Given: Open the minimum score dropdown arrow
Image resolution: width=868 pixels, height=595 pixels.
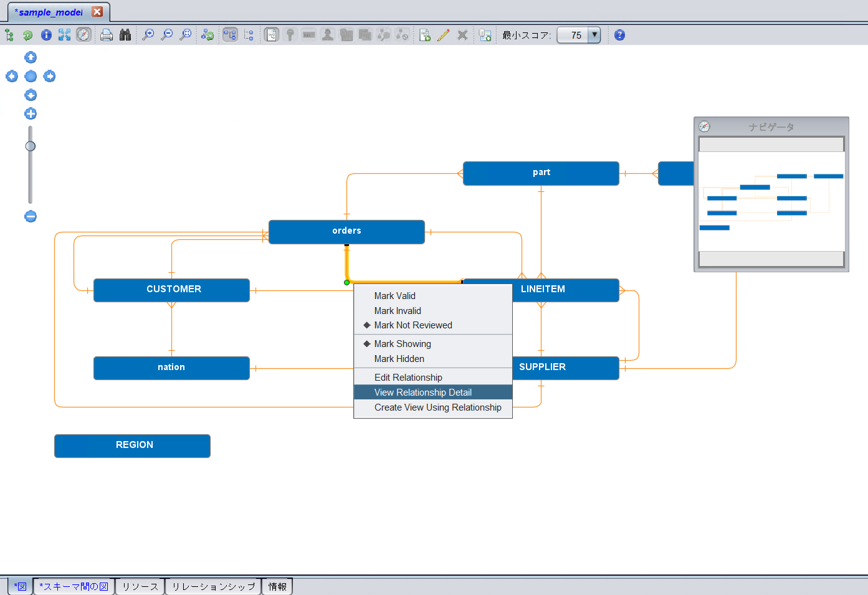Looking at the screenshot, I should click(594, 35).
